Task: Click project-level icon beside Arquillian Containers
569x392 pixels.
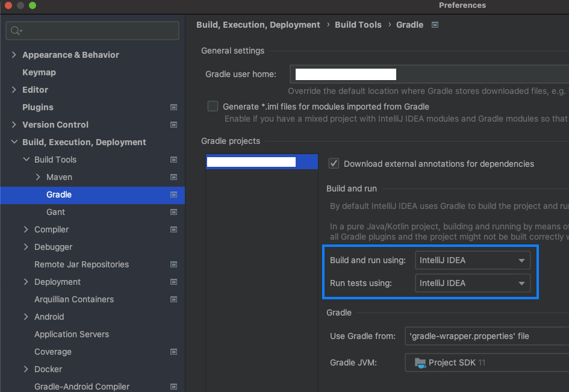Action: coord(174,299)
